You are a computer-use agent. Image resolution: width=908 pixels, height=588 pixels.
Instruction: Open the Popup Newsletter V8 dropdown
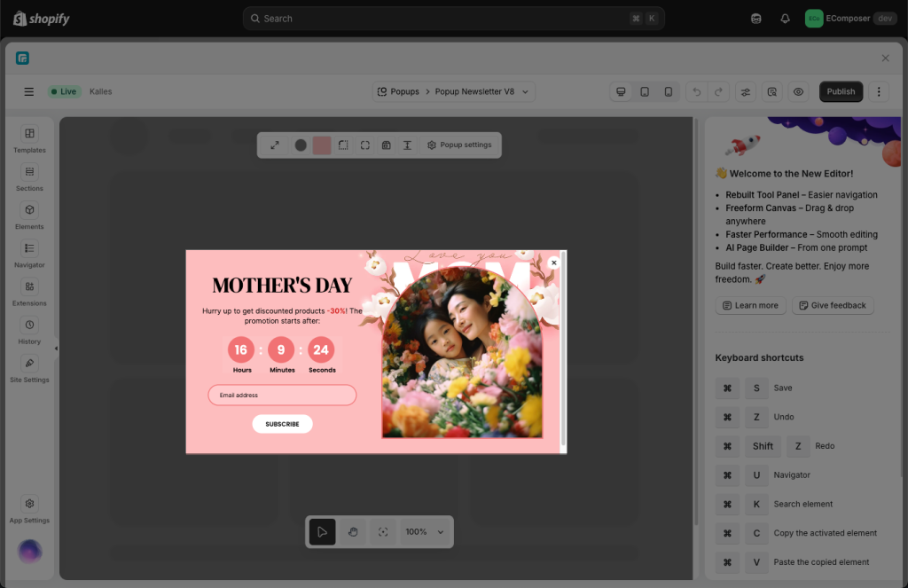(525, 91)
